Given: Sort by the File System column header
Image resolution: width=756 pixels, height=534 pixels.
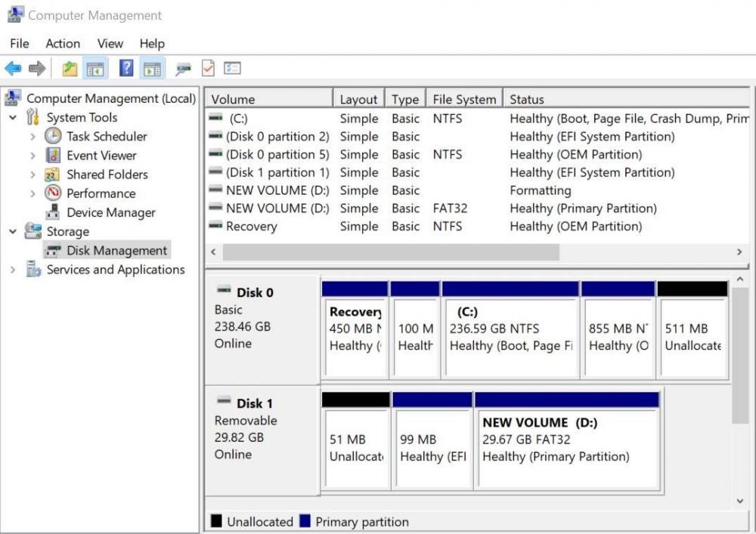Looking at the screenshot, I should point(464,98).
